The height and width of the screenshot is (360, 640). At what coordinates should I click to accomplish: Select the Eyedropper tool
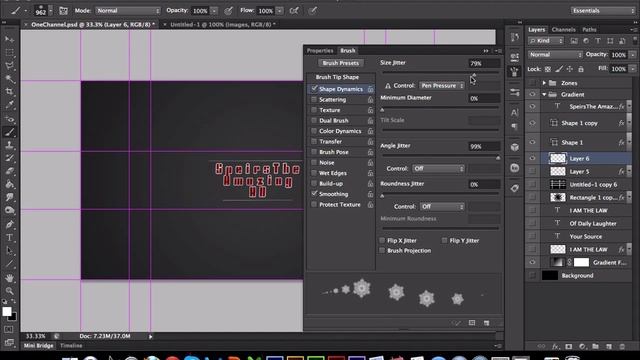coord(9,105)
